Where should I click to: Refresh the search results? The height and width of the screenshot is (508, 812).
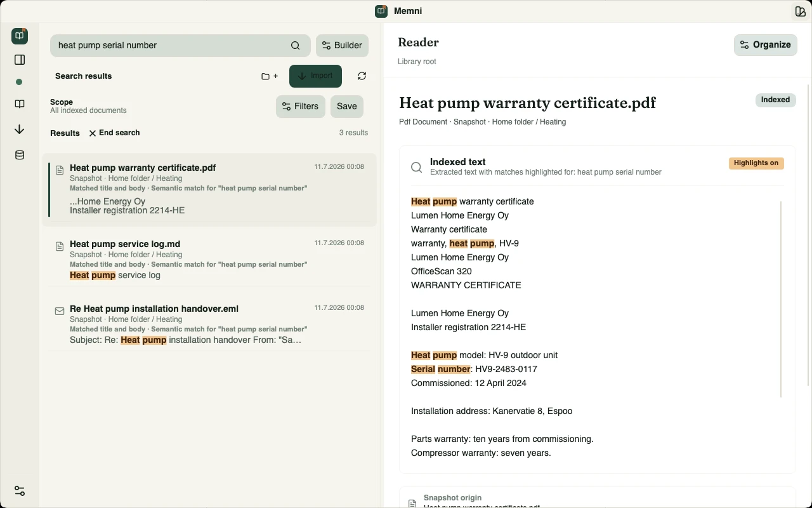(x=362, y=76)
